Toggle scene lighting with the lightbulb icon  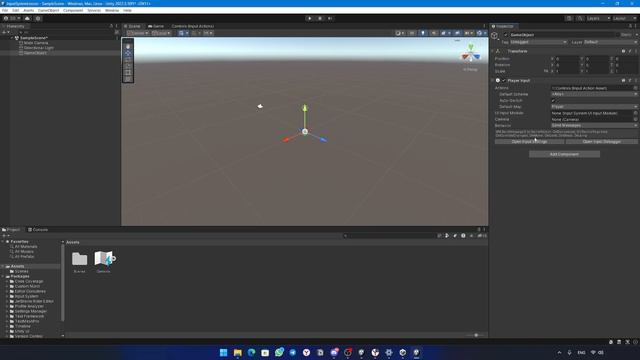423,33
